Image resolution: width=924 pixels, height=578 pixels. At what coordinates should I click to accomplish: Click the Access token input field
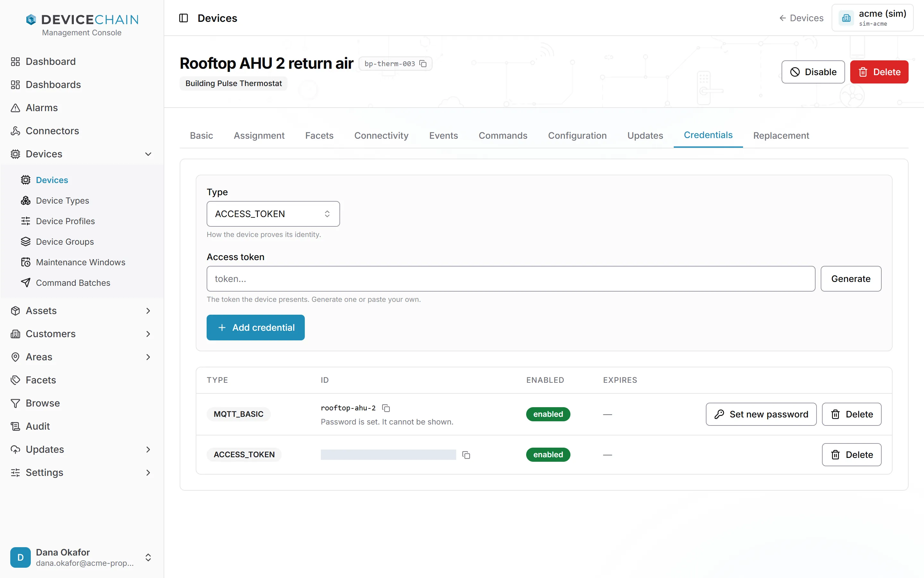pyautogui.click(x=511, y=279)
